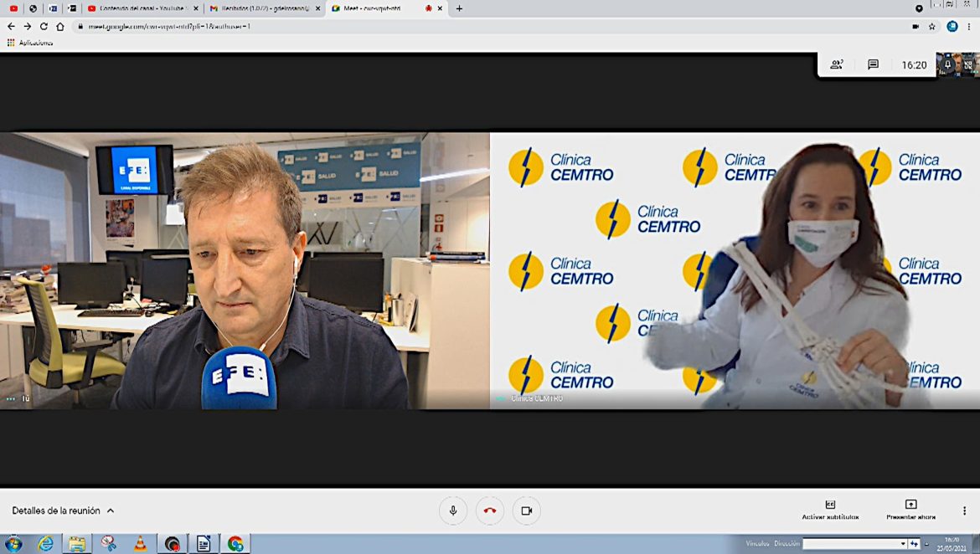Click the recording indicator on the Meet tab

(428, 8)
